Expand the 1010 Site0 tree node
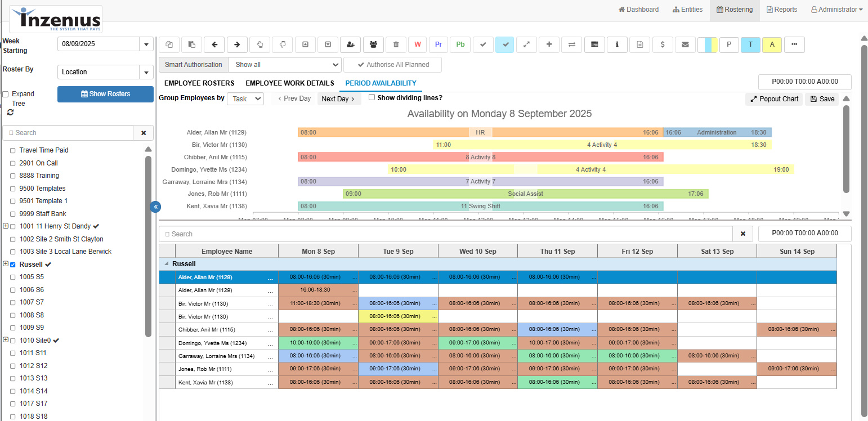Screen dimensions: 868x421 point(6,339)
